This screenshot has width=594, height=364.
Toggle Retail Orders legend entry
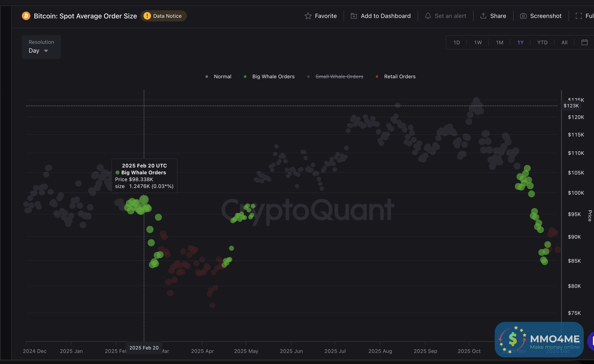[399, 77]
